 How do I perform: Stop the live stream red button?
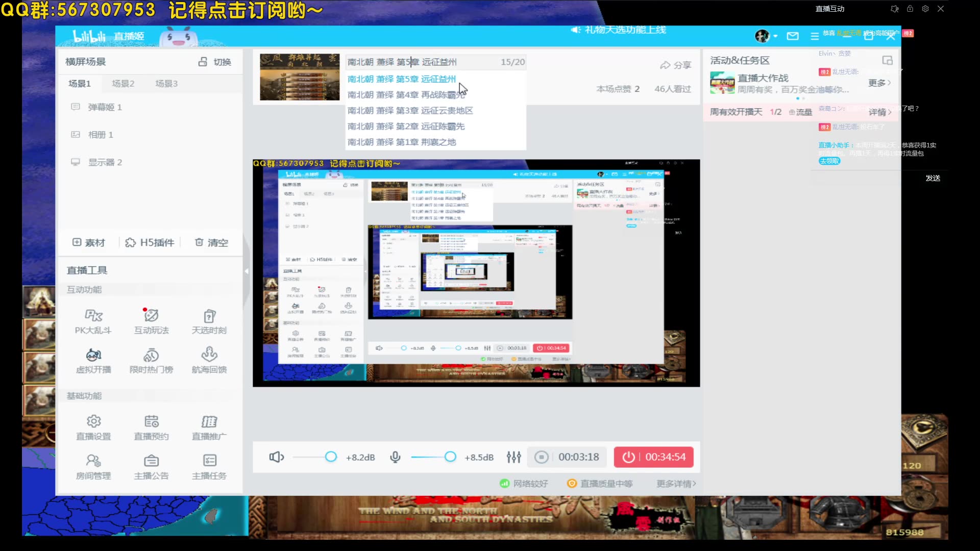[x=653, y=457]
